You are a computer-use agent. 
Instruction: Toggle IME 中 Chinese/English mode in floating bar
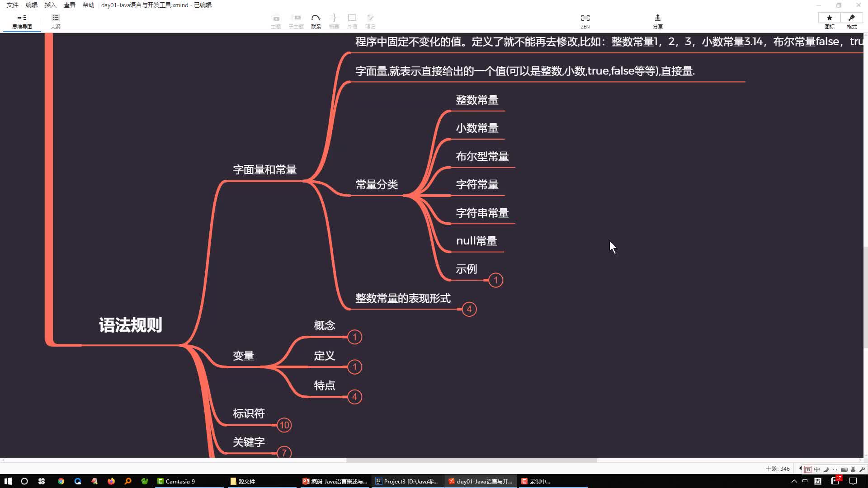[817, 469]
